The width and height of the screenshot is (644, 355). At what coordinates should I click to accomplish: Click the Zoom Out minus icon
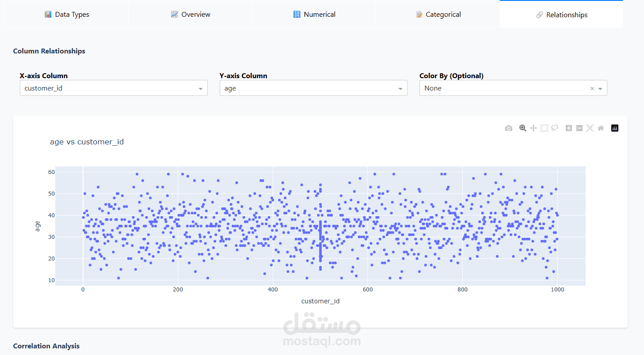coord(579,128)
